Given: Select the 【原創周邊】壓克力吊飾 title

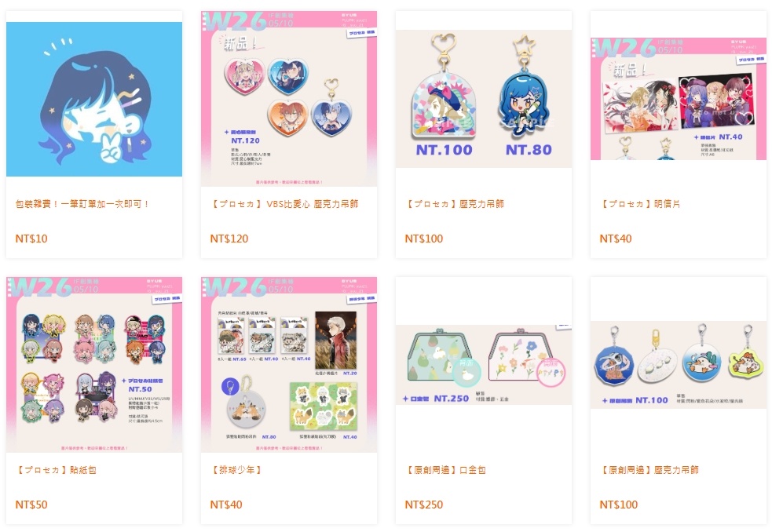Looking at the screenshot, I should (x=649, y=470).
